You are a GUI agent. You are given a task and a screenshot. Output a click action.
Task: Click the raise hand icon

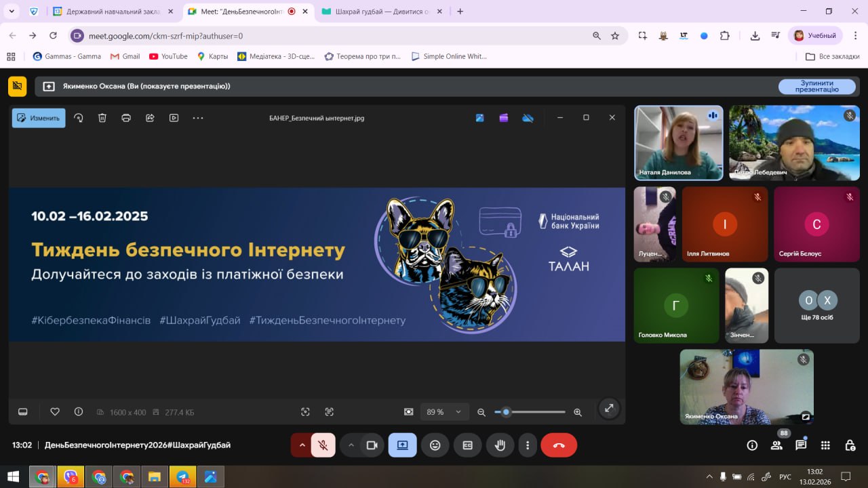(500, 445)
